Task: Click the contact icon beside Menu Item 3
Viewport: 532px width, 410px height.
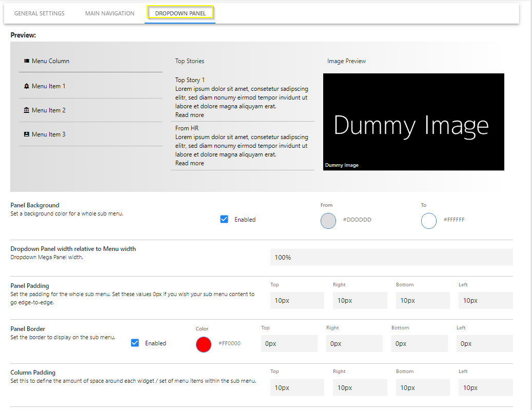Action: (27, 134)
